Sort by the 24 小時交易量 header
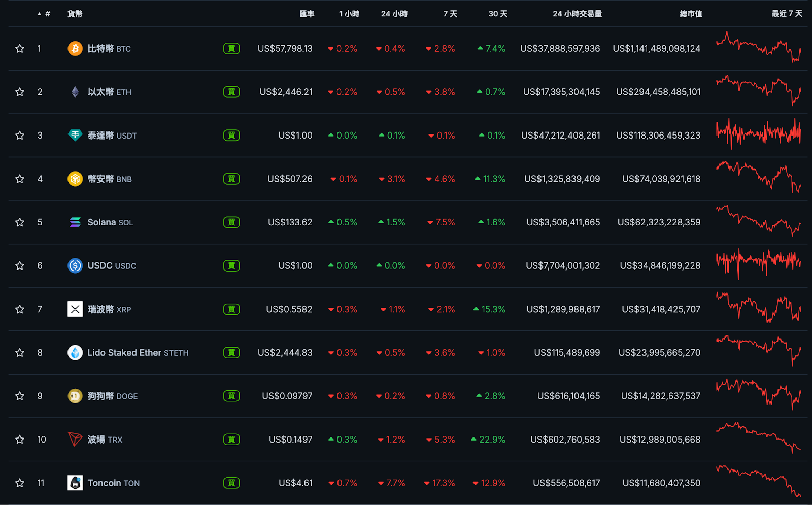Image resolution: width=812 pixels, height=505 pixels. tap(577, 14)
